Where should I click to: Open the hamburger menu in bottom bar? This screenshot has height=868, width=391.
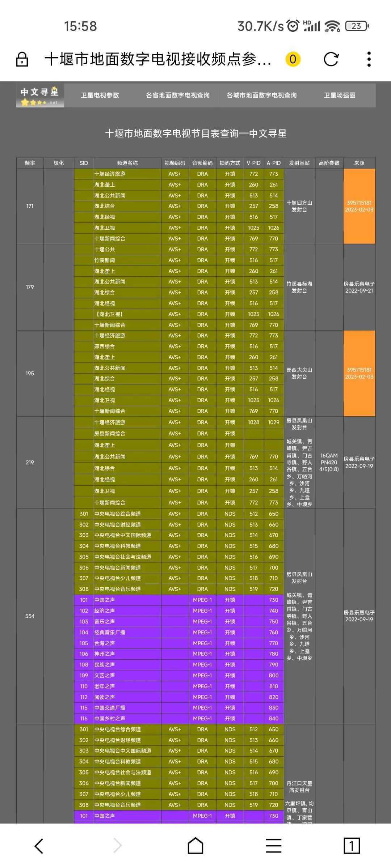pos(274,846)
